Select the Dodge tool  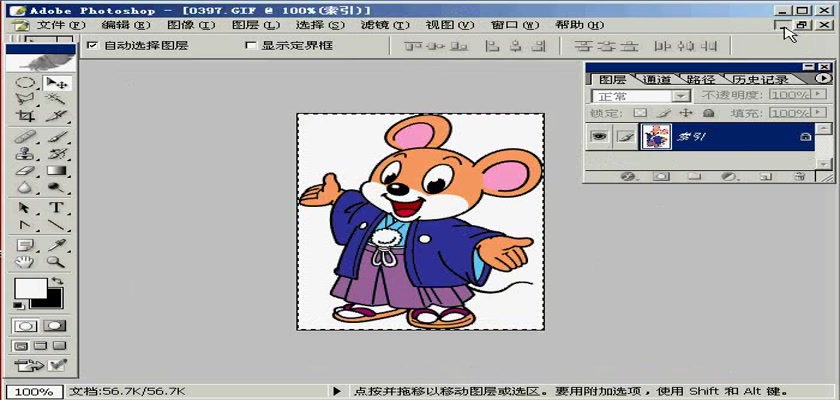point(56,187)
